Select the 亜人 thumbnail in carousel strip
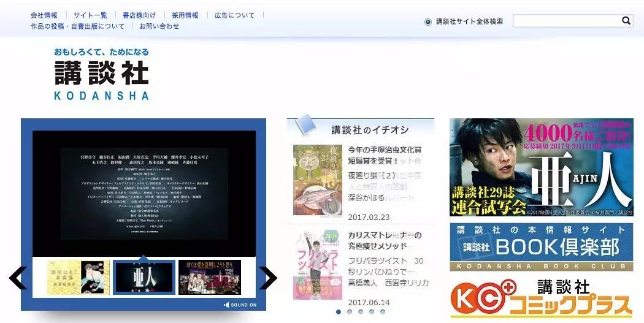644x323 pixels. click(144, 277)
